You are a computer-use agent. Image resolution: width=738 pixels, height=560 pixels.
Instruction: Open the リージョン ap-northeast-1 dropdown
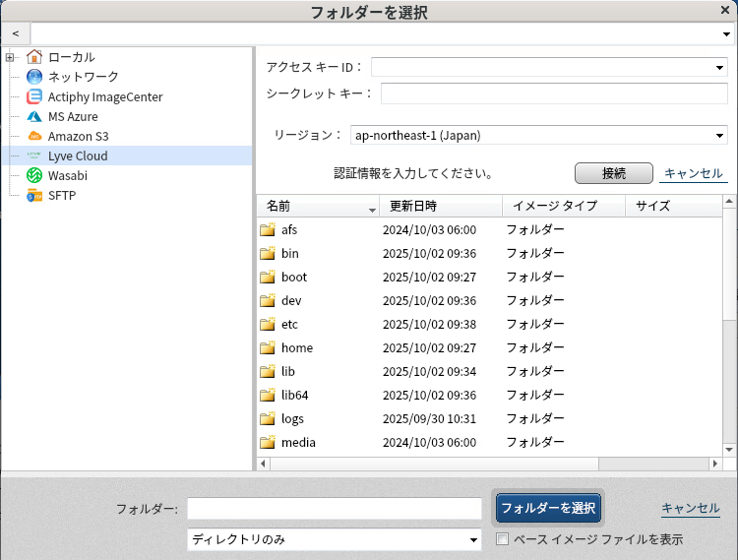click(719, 136)
